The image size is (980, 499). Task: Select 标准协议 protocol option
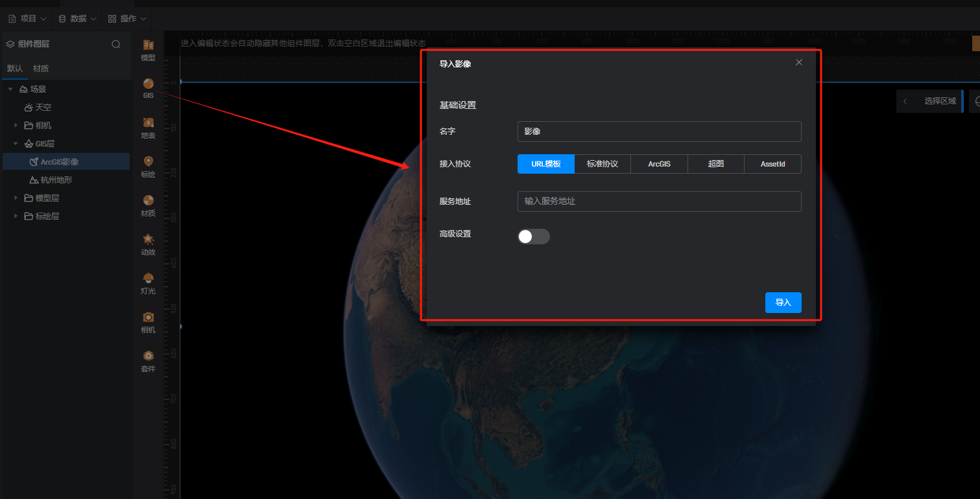pyautogui.click(x=603, y=164)
